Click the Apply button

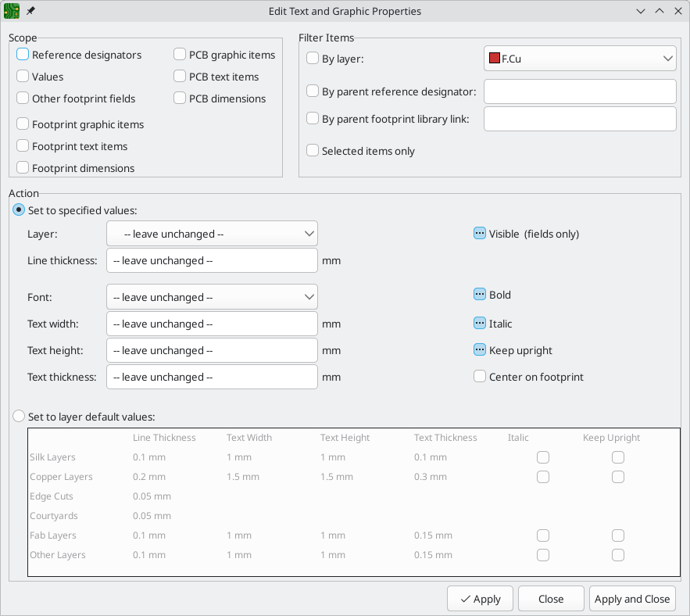coord(480,599)
